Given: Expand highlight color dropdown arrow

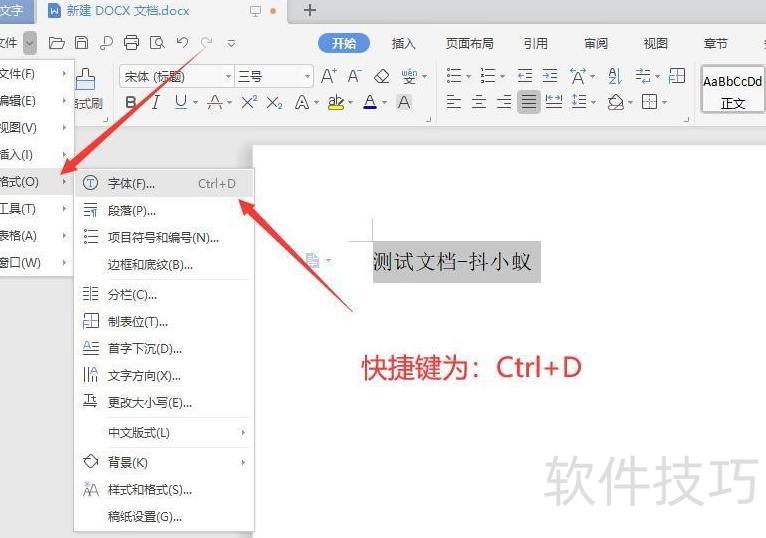Looking at the screenshot, I should (x=351, y=103).
